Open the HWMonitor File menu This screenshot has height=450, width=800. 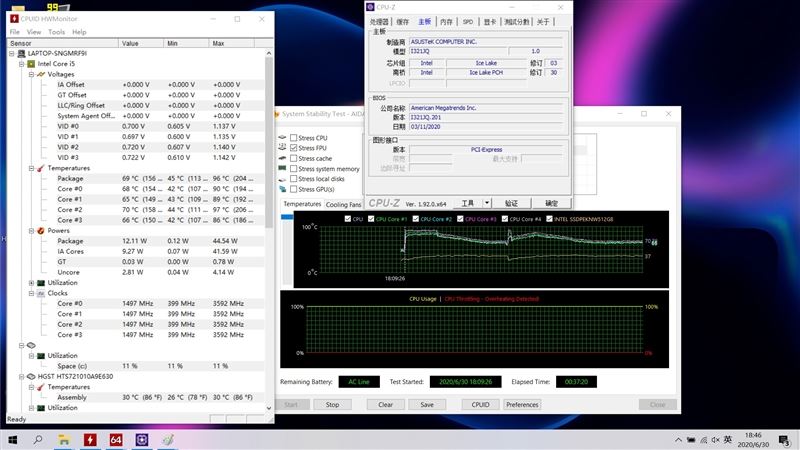(14, 32)
